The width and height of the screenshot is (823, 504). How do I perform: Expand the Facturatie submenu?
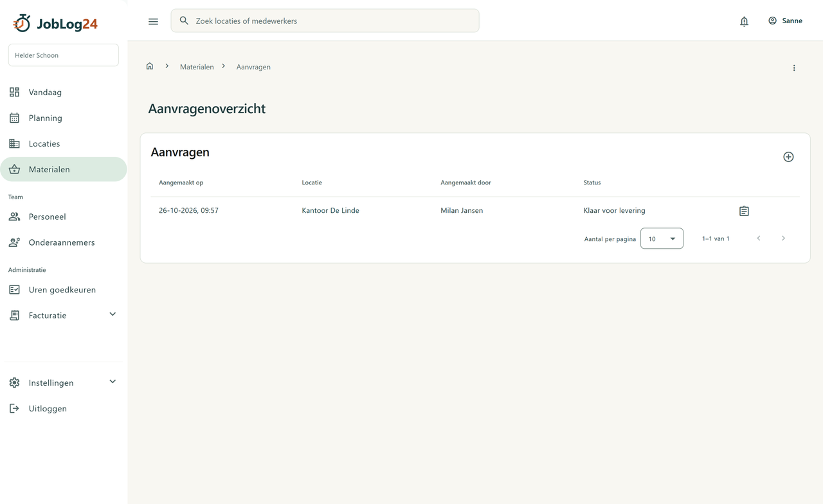pyautogui.click(x=113, y=314)
